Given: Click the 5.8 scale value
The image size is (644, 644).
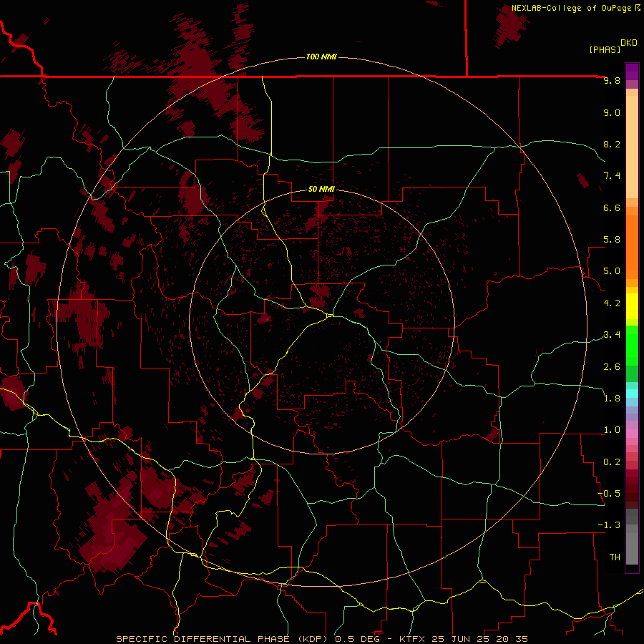Looking at the screenshot, I should coord(612,240).
